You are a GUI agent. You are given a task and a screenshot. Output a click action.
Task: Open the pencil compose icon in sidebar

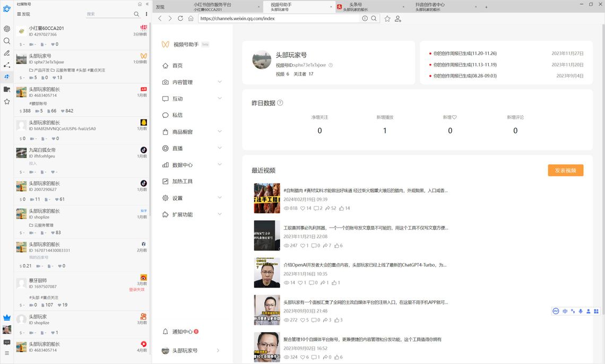click(x=7, y=53)
